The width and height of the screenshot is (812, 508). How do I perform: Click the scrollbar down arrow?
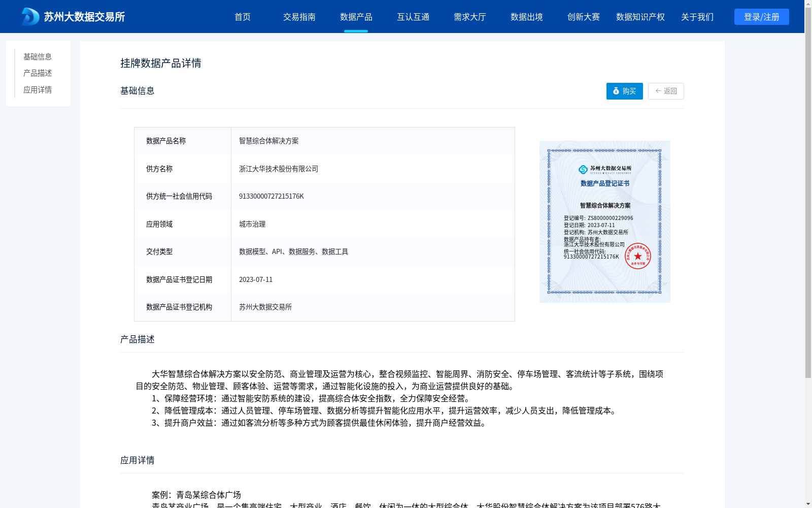coord(808,504)
